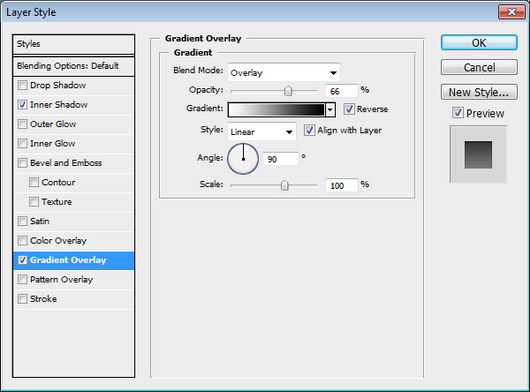Viewport: 530px width, 392px height.
Task: Click the Cancel button
Action: click(479, 67)
